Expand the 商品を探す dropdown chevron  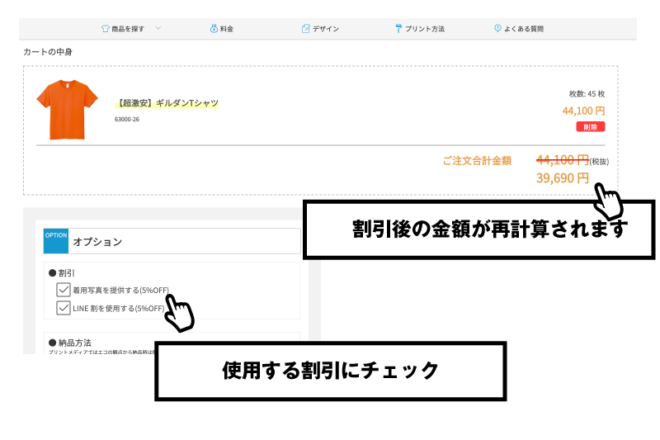pos(157,29)
